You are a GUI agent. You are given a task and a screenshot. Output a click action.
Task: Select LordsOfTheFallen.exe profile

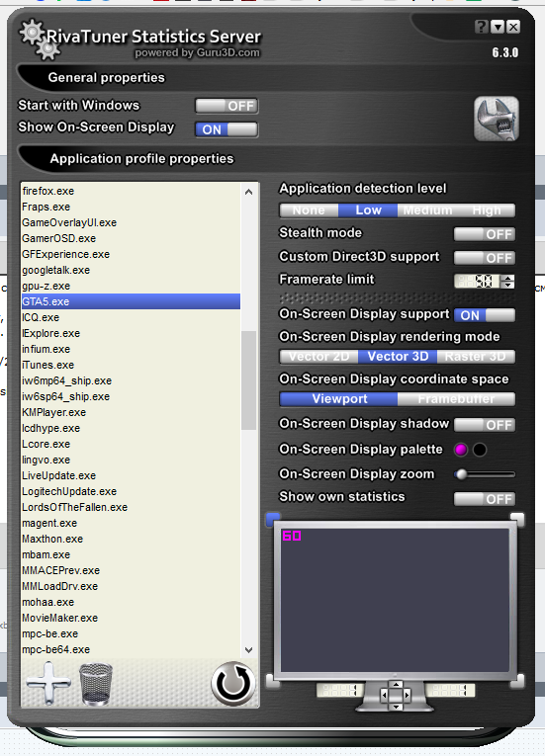[131, 507]
